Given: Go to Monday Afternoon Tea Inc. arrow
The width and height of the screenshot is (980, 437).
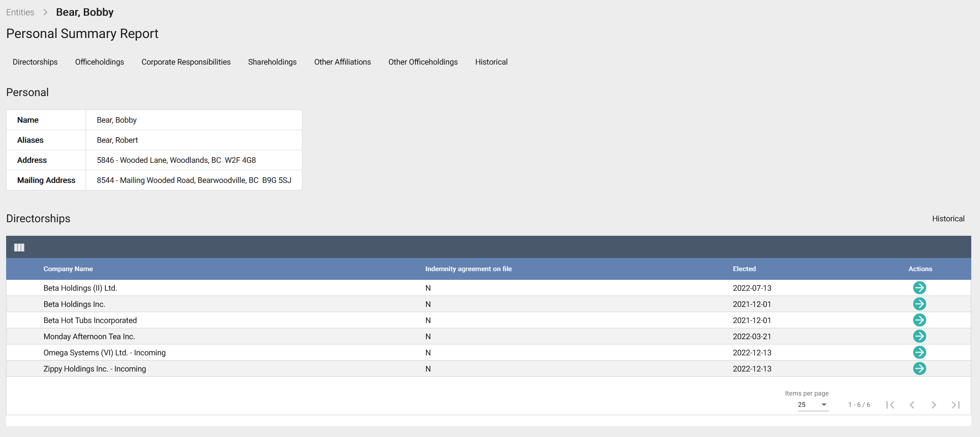Looking at the screenshot, I should 919,336.
